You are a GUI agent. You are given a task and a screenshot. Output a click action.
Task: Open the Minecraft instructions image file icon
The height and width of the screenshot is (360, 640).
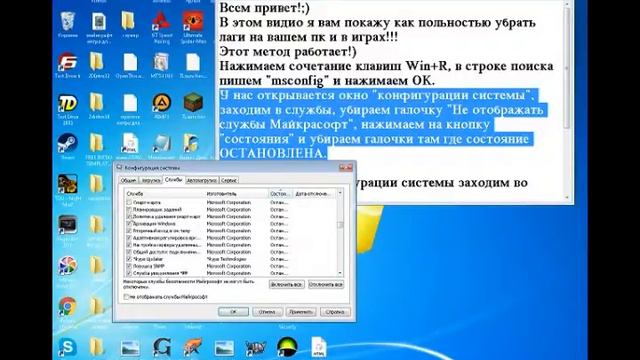[x=99, y=21]
